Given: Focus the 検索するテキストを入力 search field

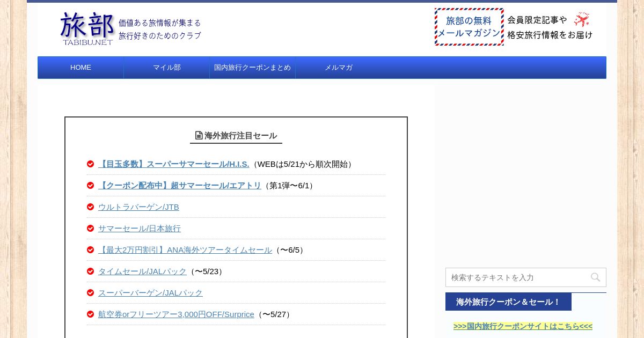Looking at the screenshot, I should [526, 277].
